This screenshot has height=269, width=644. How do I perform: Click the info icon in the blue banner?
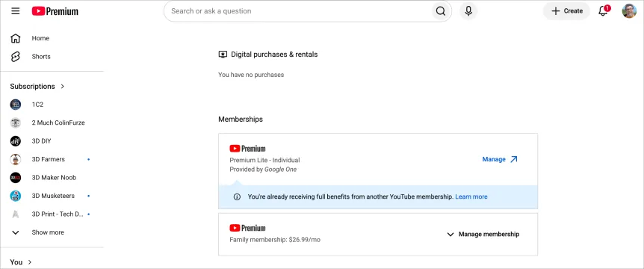pyautogui.click(x=237, y=197)
